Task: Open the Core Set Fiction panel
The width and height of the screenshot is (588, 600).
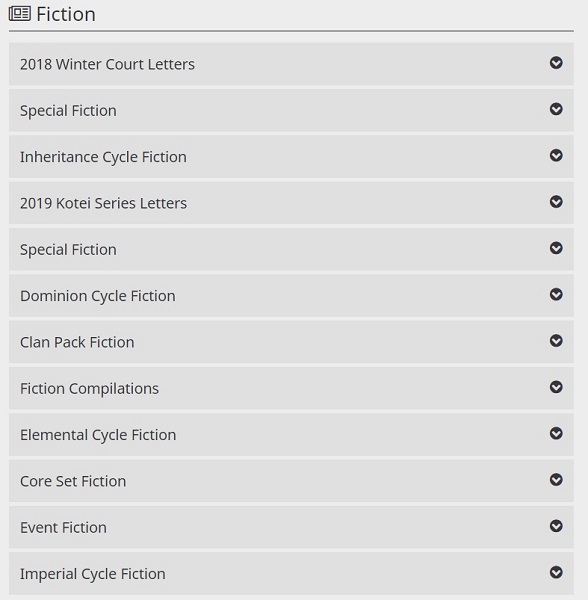Action: (x=291, y=481)
